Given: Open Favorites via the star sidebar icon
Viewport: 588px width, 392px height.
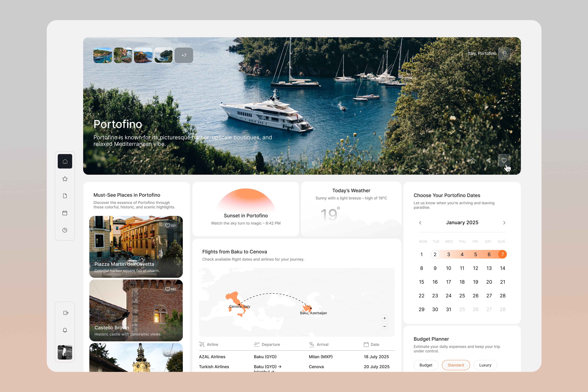Looking at the screenshot, I should (65, 179).
